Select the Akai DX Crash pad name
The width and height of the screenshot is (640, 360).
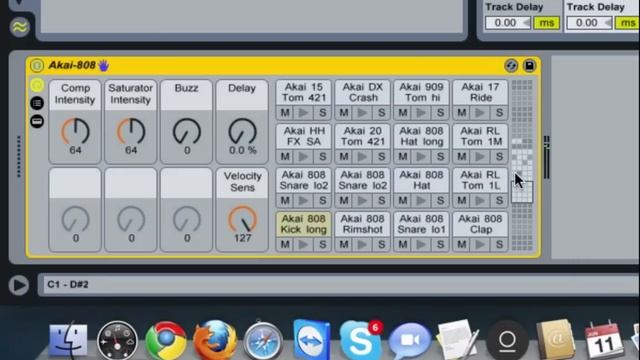pyautogui.click(x=362, y=92)
